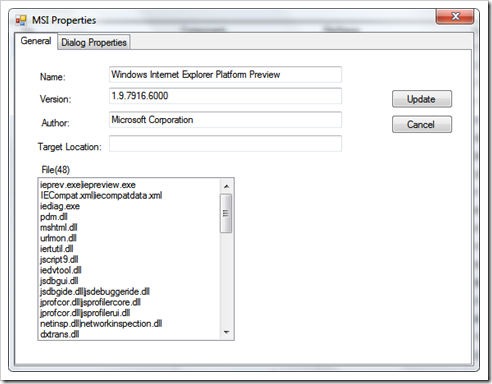Click the File(48) label
Screen dimensions: 492x384
(56, 170)
